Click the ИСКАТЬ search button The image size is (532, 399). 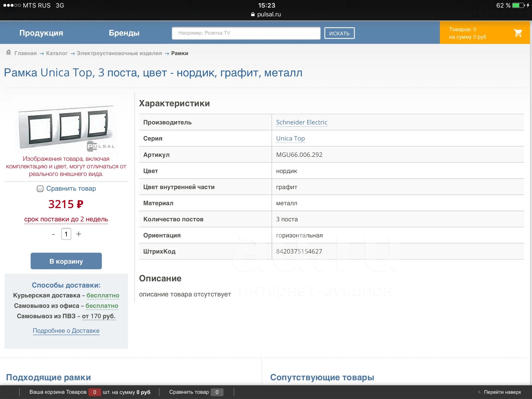tap(339, 33)
